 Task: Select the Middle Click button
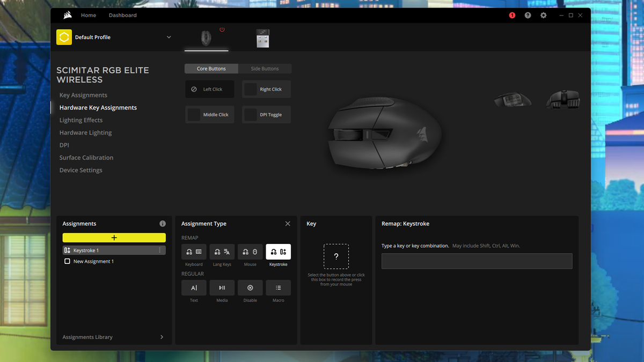pos(210,115)
